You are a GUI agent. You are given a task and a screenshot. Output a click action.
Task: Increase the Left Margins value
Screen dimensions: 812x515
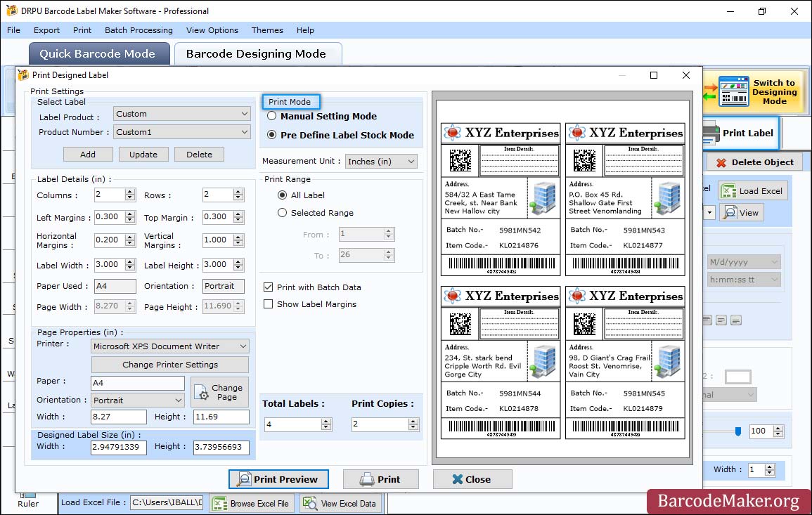(x=130, y=214)
